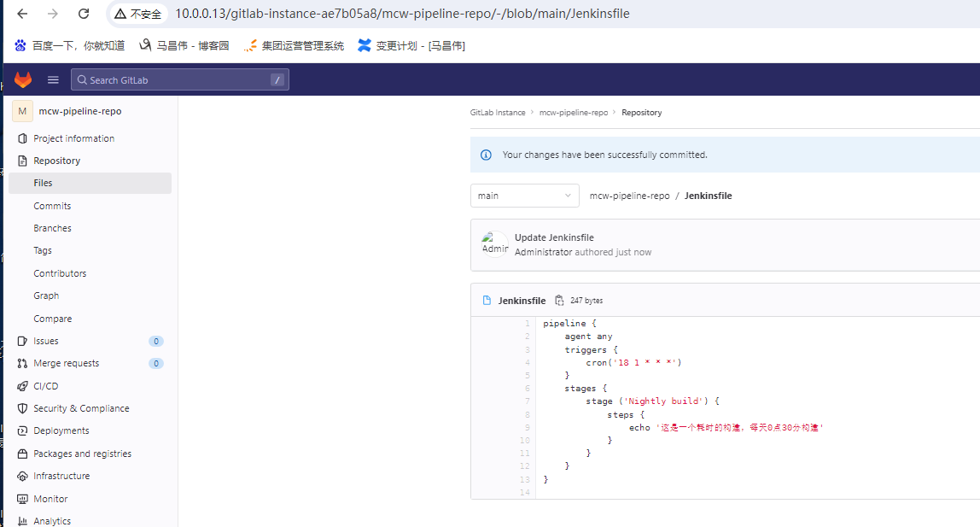Image resolution: width=980 pixels, height=527 pixels.
Task: Click the Project information icon
Action: [22, 138]
